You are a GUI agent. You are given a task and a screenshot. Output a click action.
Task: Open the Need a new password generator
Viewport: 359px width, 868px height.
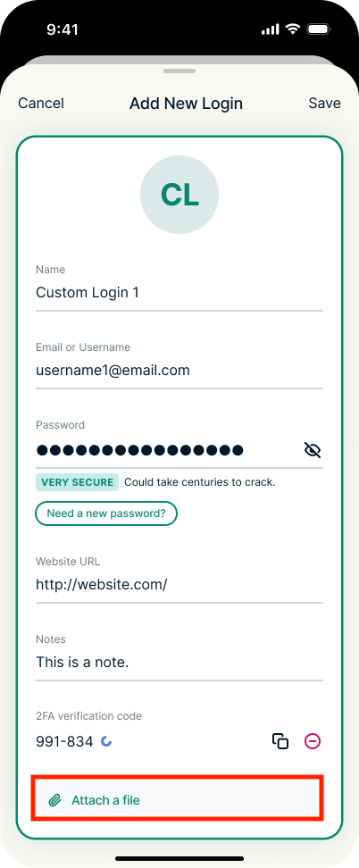[x=106, y=513]
